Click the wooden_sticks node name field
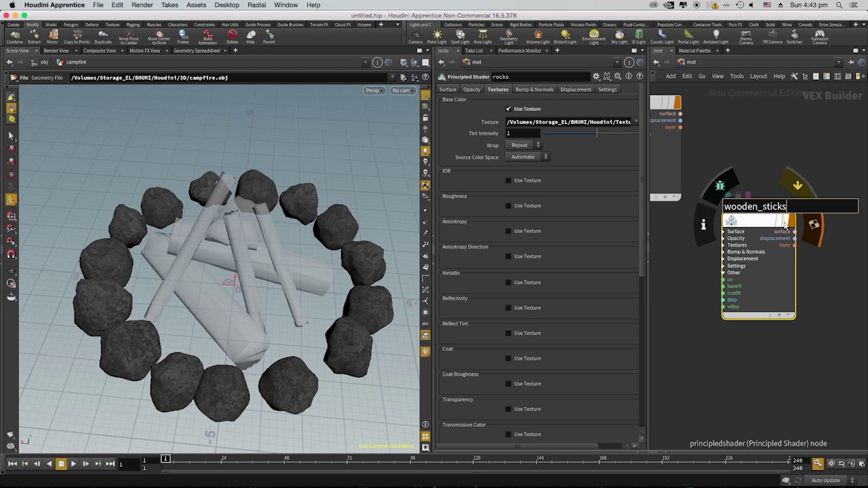The width and height of the screenshot is (868, 488). 790,206
